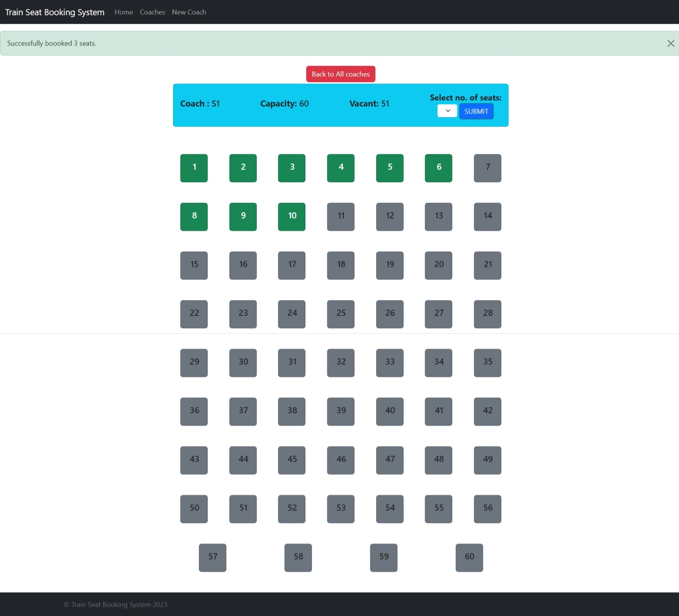
Task: Select vacant seat 15
Action: [194, 265]
